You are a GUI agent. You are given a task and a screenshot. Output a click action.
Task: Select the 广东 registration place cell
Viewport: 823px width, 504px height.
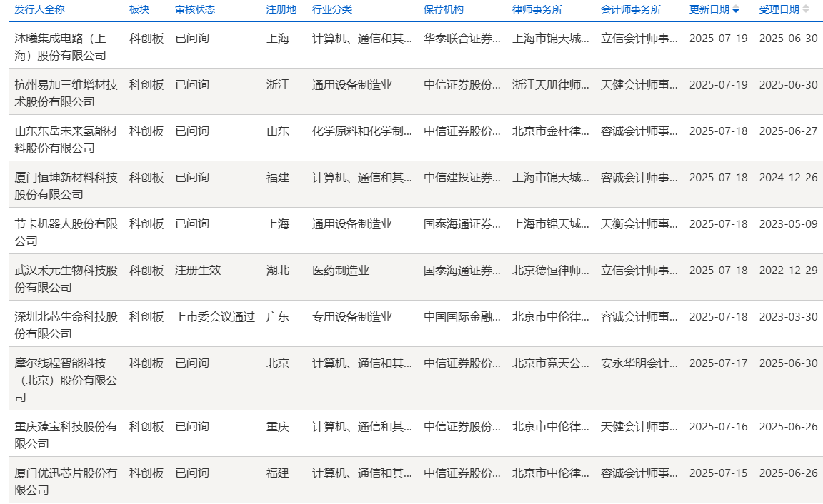[278, 317]
